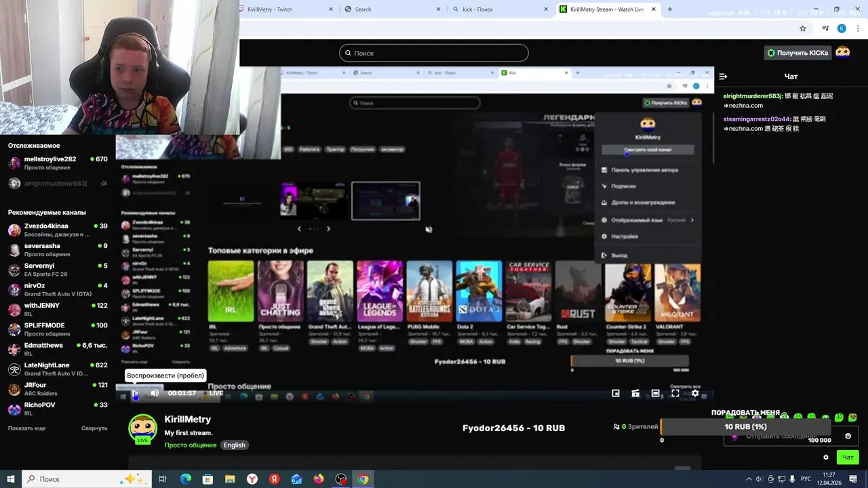Open the user avatar menu top right
Viewport: 868px width, 488px height.
point(843,52)
